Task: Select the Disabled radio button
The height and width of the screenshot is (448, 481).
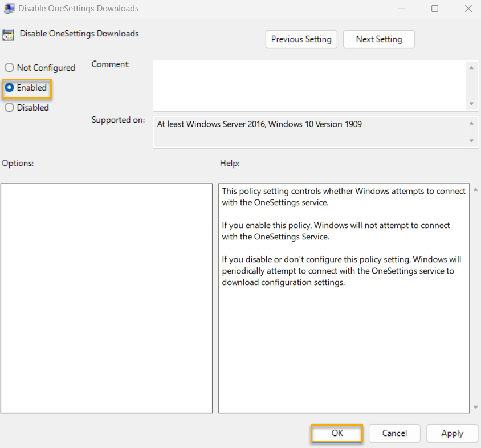Action: [9, 107]
